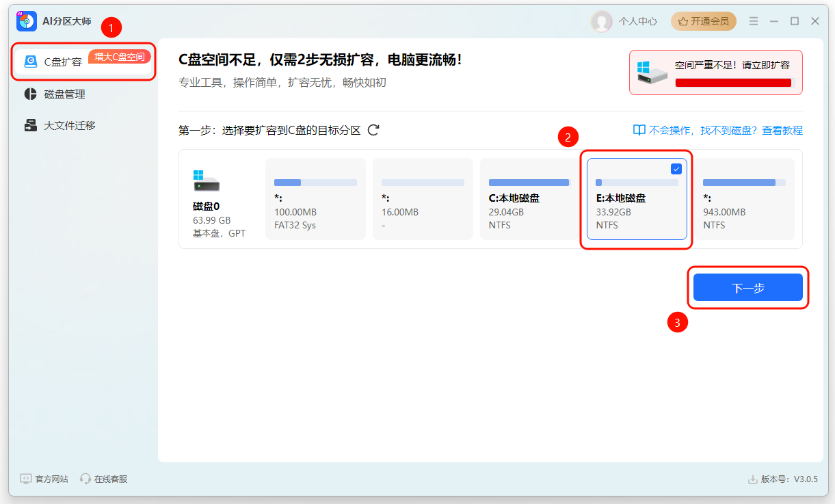
Task: Close the AI分区大师 window
Action: [x=815, y=21]
